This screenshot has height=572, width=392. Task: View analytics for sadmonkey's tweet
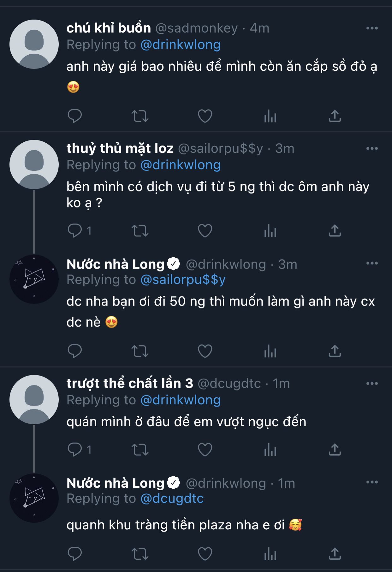[270, 116]
